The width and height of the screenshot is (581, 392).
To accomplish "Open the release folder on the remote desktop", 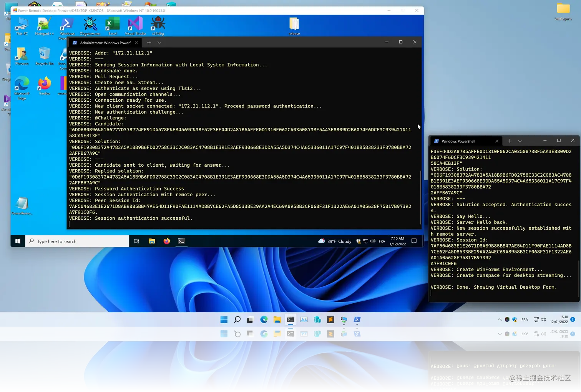I will click(294, 26).
